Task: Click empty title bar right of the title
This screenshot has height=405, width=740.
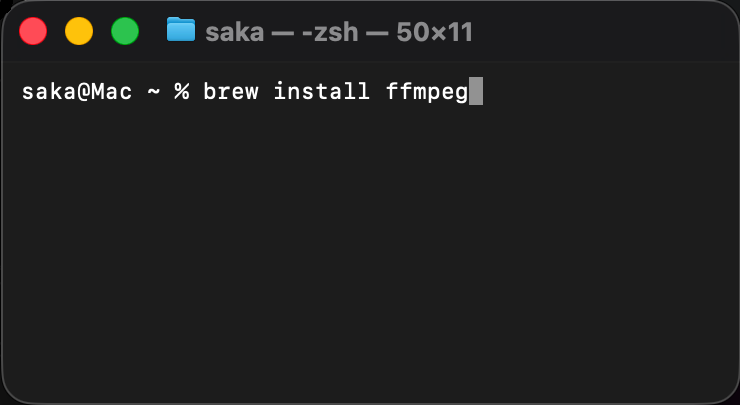Action: point(600,31)
